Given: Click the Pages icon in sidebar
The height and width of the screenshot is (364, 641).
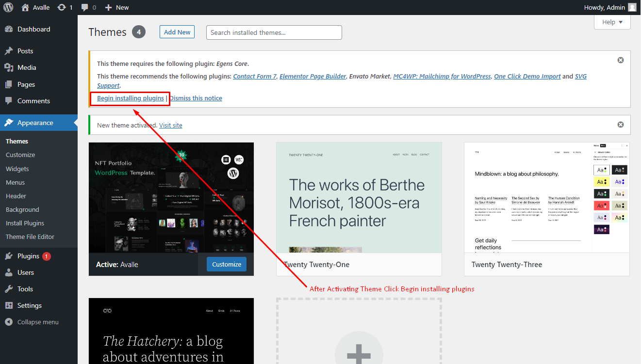Looking at the screenshot, I should pyautogui.click(x=9, y=84).
